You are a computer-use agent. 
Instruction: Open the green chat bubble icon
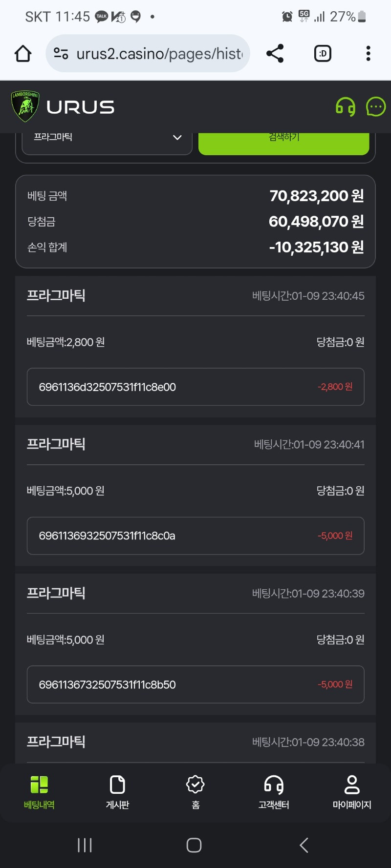(376, 107)
